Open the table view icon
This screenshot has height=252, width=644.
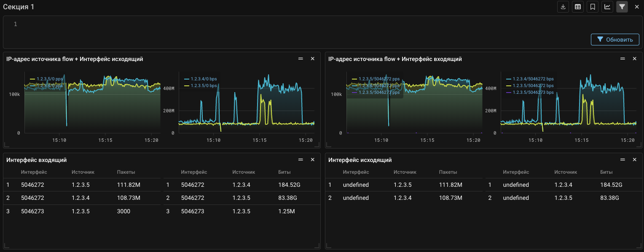coord(578,7)
